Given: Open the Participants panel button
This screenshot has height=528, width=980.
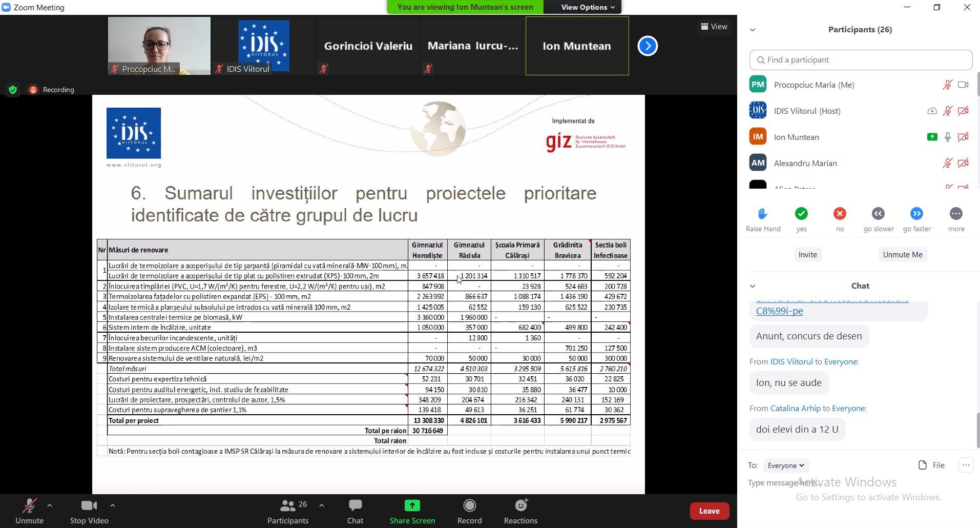Looking at the screenshot, I should [288, 511].
